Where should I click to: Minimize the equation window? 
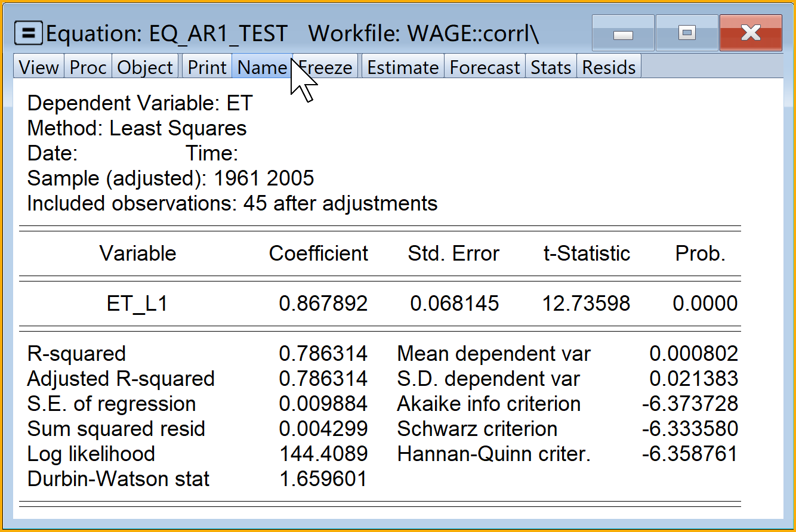[x=623, y=33]
